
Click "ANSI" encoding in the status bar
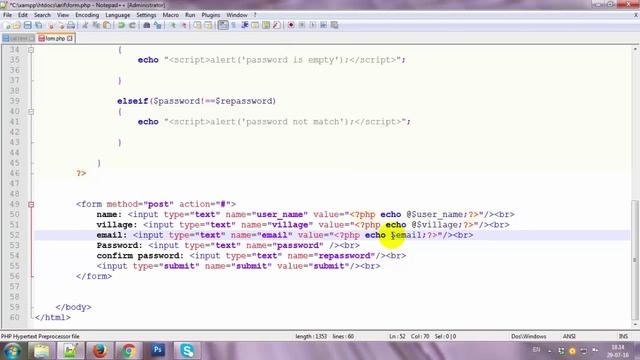[569, 336]
